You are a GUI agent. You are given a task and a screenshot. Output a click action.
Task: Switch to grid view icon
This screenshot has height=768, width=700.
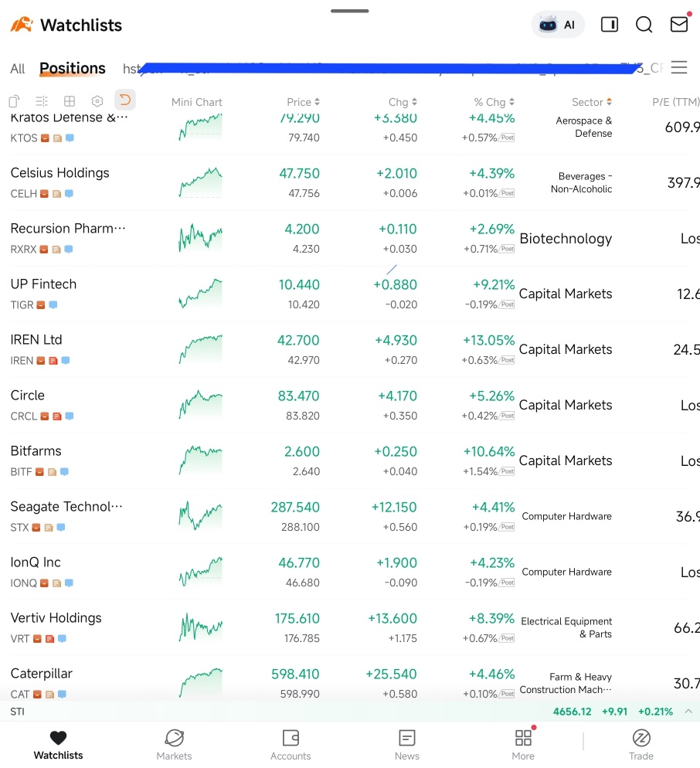[70, 101]
